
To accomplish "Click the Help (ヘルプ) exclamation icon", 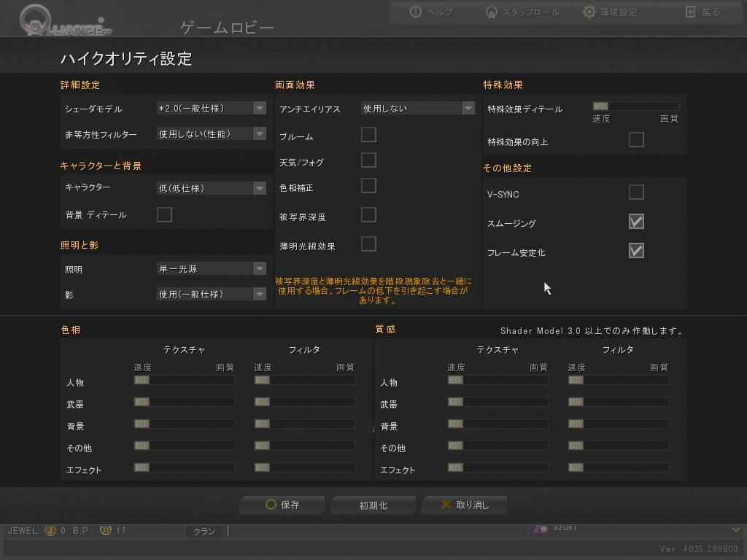I will (415, 12).
